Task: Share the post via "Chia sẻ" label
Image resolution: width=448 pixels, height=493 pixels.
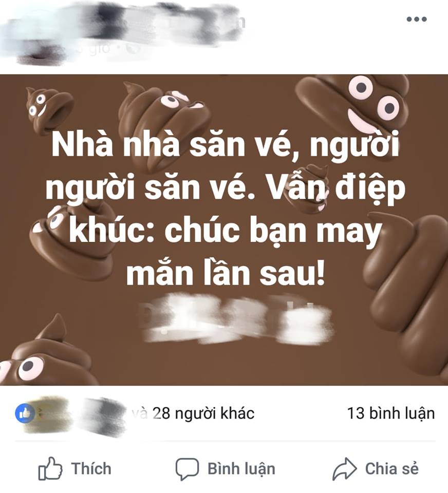Action: pos(392,469)
